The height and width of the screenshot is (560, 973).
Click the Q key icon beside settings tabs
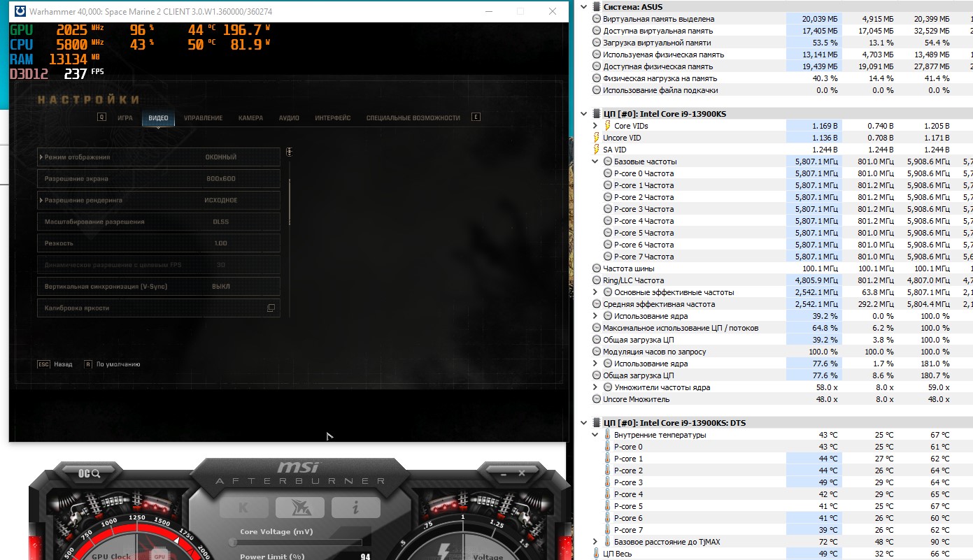coord(101,117)
